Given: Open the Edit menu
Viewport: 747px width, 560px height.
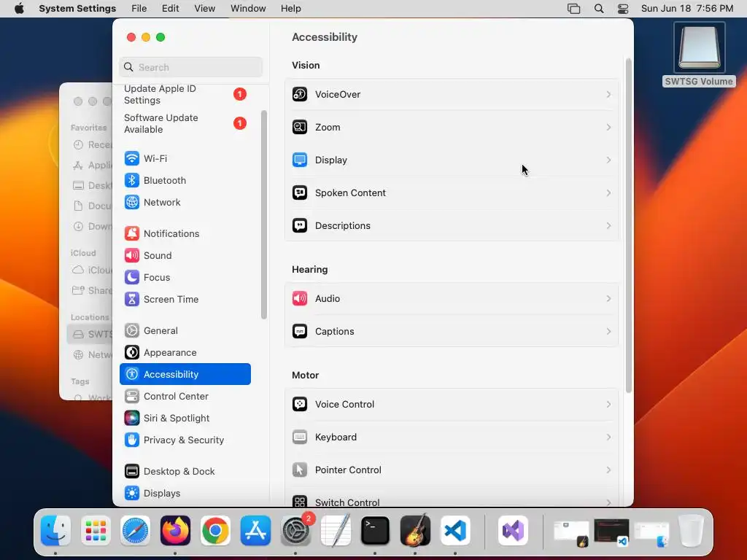Looking at the screenshot, I should coord(170,9).
